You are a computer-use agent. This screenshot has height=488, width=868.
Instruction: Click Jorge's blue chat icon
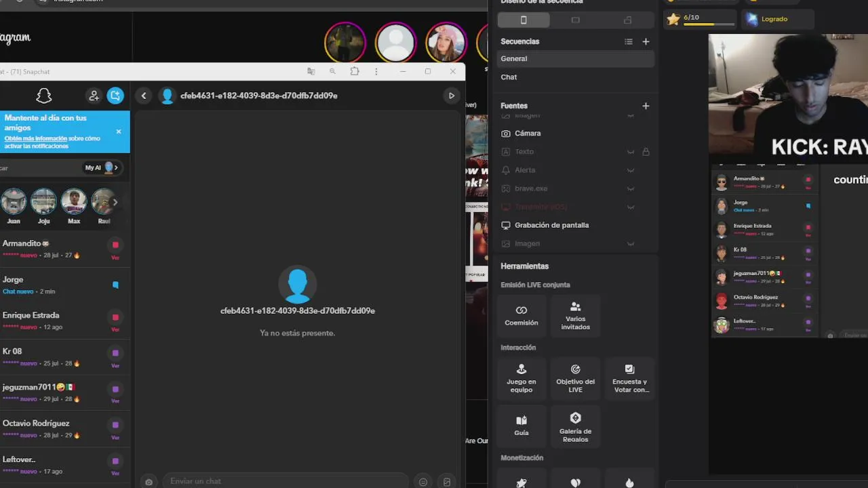tap(115, 285)
